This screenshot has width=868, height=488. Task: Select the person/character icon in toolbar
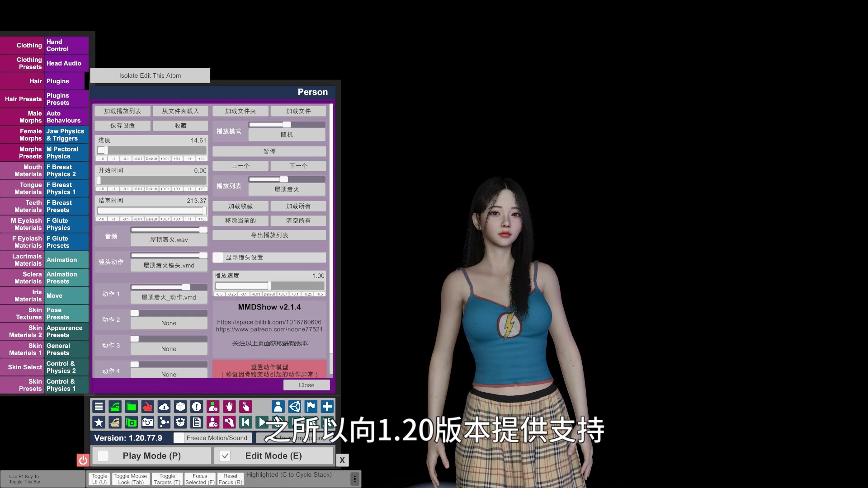coord(278,406)
